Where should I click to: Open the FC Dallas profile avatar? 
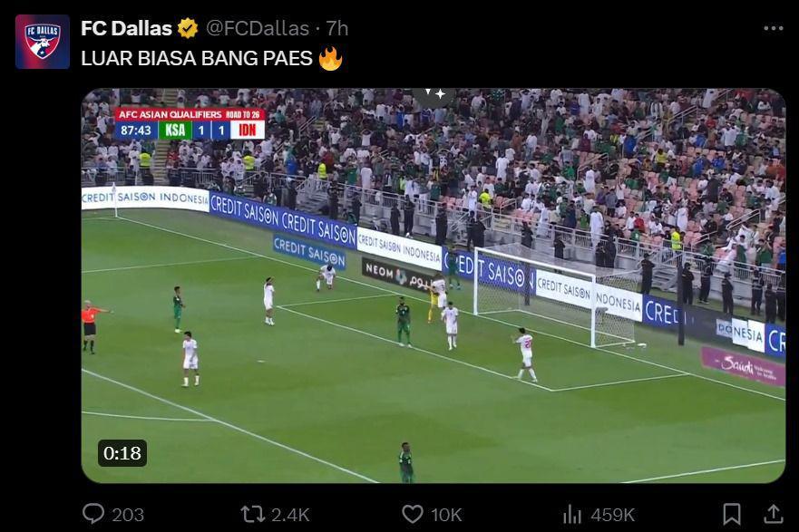point(43,42)
